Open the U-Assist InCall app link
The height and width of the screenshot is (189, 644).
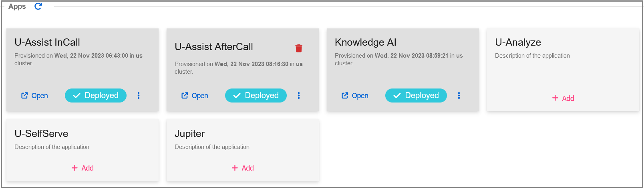34,95
